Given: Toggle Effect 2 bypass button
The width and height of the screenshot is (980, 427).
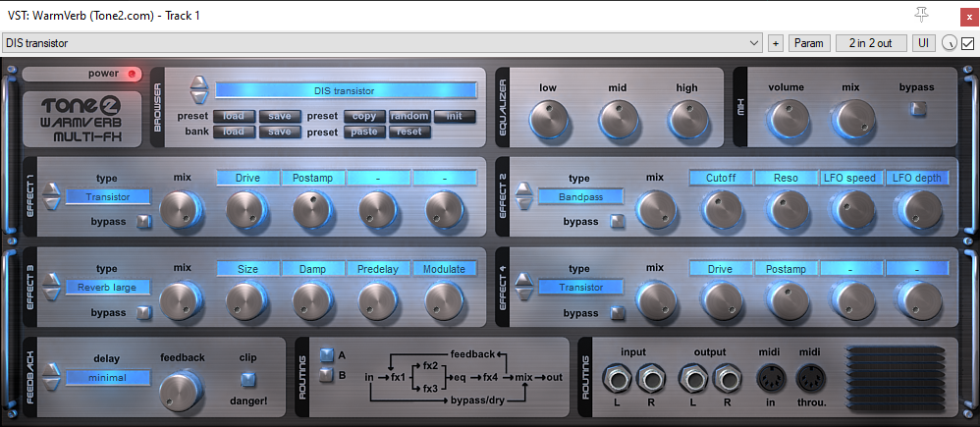Looking at the screenshot, I should click(x=618, y=221).
